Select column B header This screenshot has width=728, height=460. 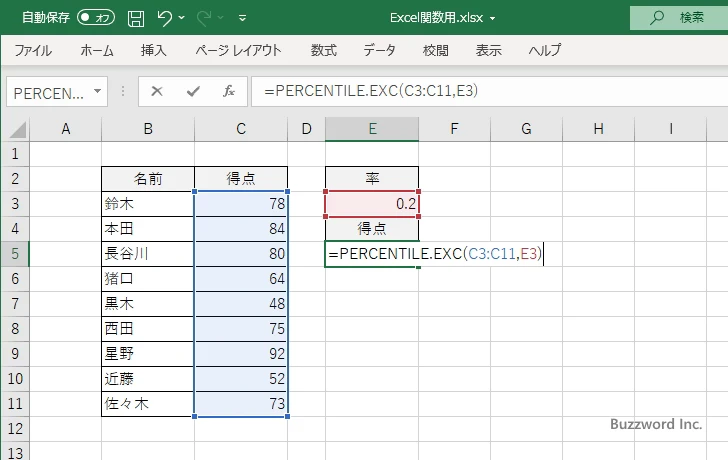click(148, 129)
